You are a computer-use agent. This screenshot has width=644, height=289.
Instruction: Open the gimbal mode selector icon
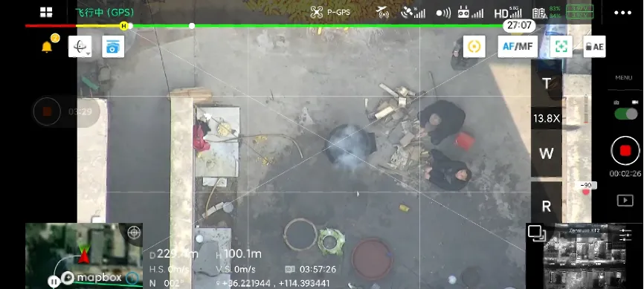pos(80,46)
